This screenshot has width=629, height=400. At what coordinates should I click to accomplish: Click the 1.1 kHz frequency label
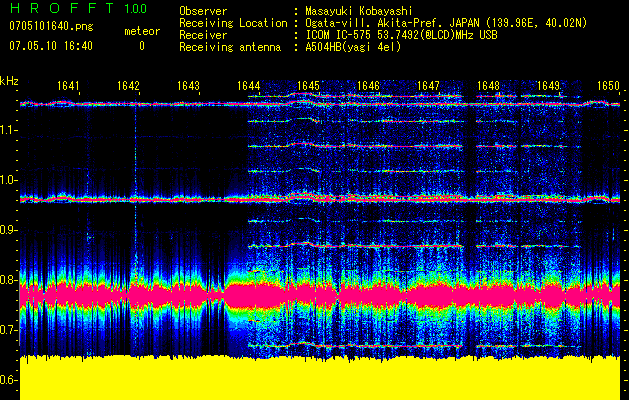tap(8, 130)
